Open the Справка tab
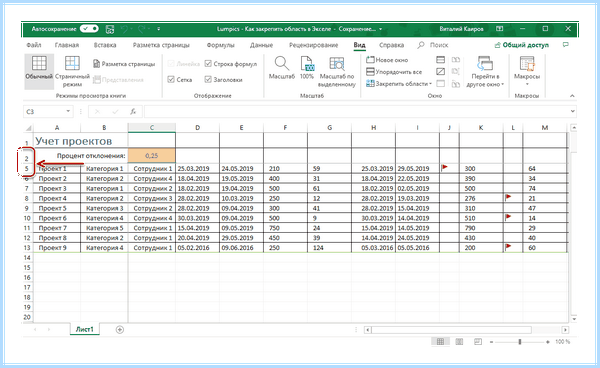The image size is (600, 368). click(x=391, y=45)
